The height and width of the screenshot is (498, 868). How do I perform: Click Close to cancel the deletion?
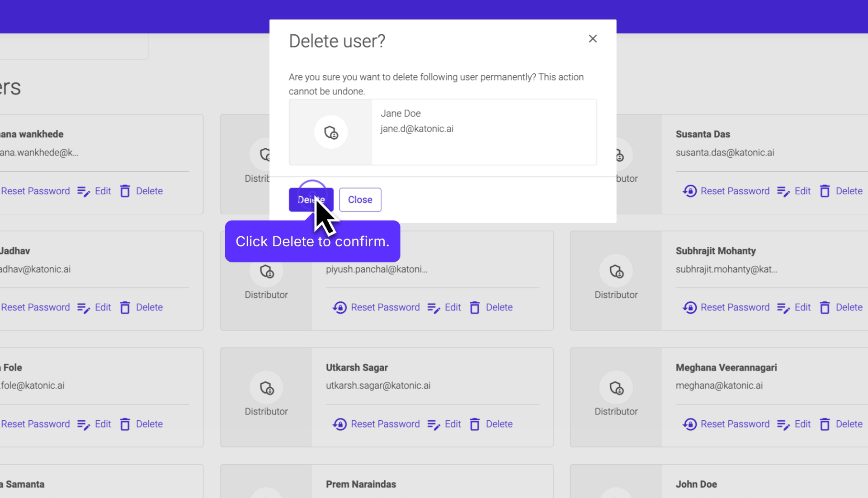point(360,199)
